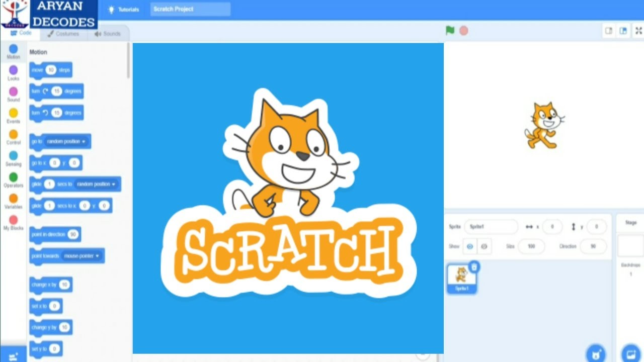Image resolution: width=644 pixels, height=362 pixels.
Task: Select the Sensing category circle
Action: point(13,156)
